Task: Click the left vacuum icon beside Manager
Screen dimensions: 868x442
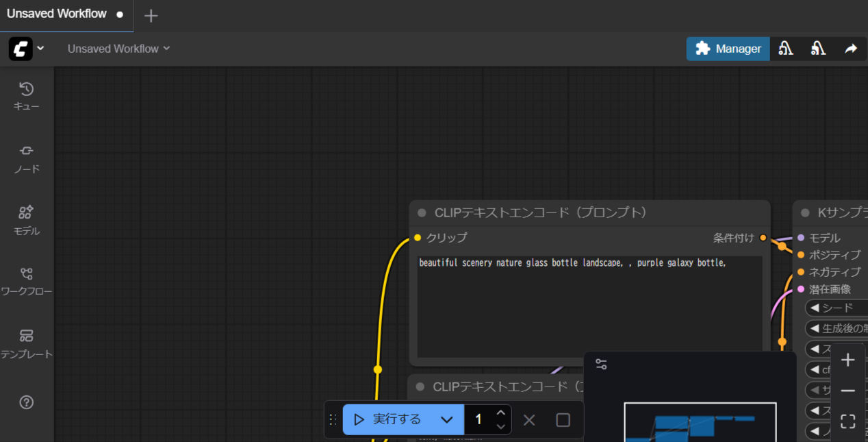Action: [x=786, y=49]
